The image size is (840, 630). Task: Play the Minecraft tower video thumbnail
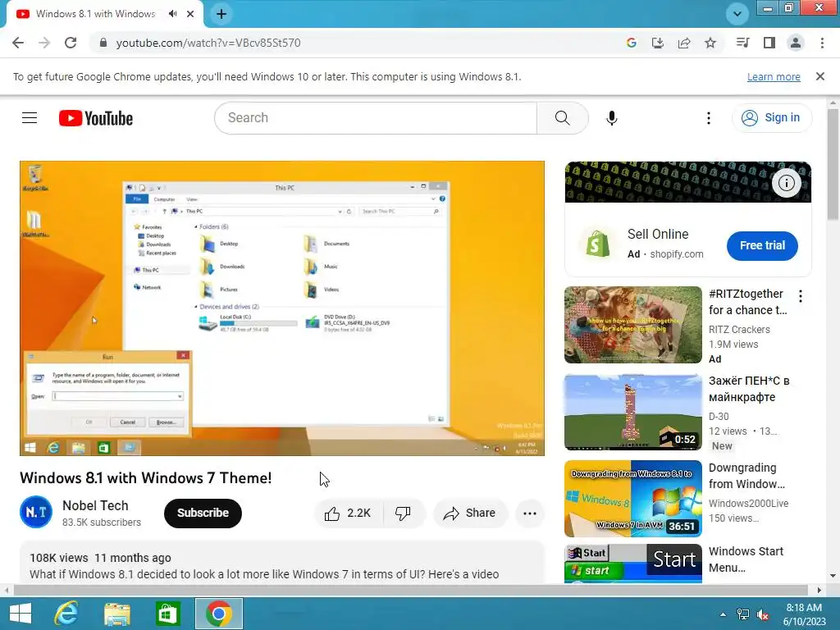(632, 412)
